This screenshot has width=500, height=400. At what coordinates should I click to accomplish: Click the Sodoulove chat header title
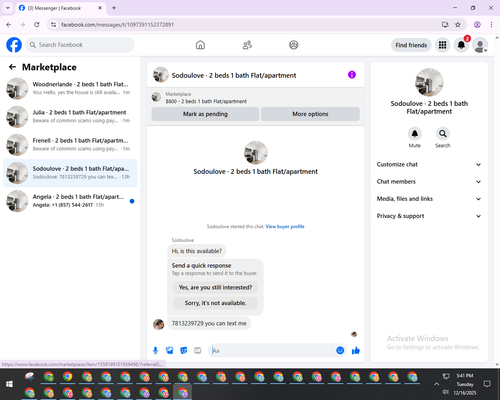pos(234,75)
